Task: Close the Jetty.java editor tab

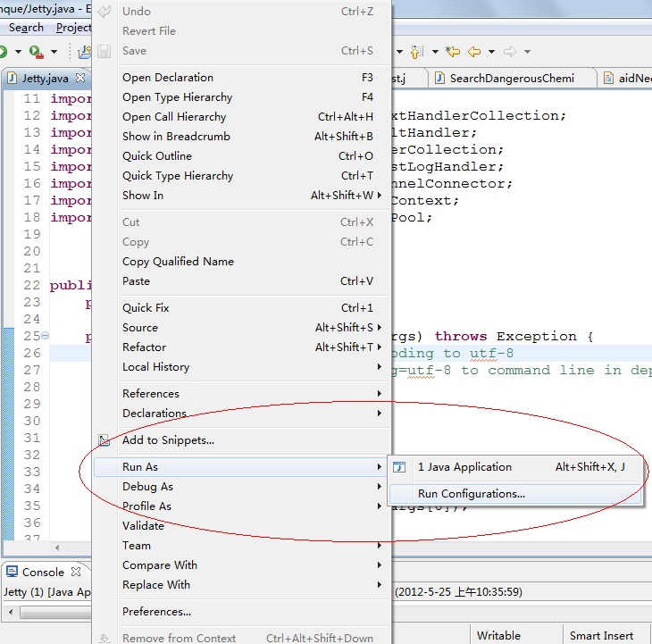Action: point(80,78)
